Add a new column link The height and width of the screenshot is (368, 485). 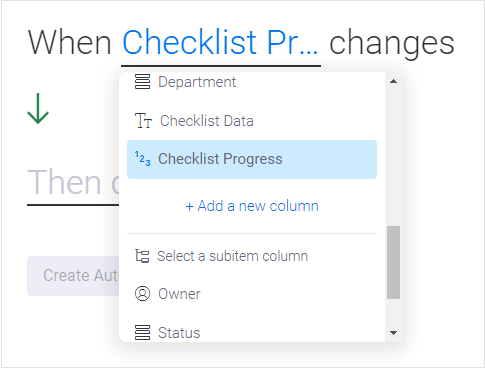[x=252, y=206]
